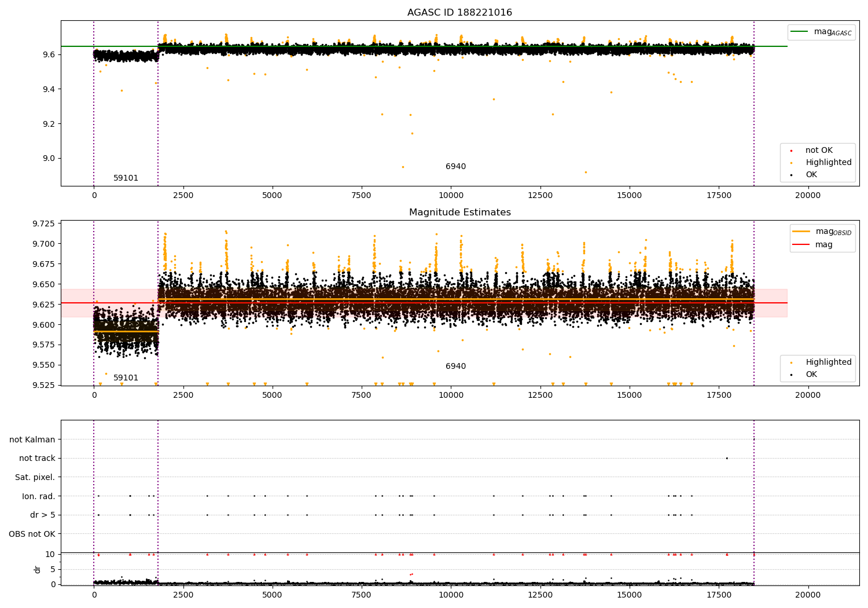
Task: Click the 'not Kalman' row label
Action: click(x=32, y=439)
